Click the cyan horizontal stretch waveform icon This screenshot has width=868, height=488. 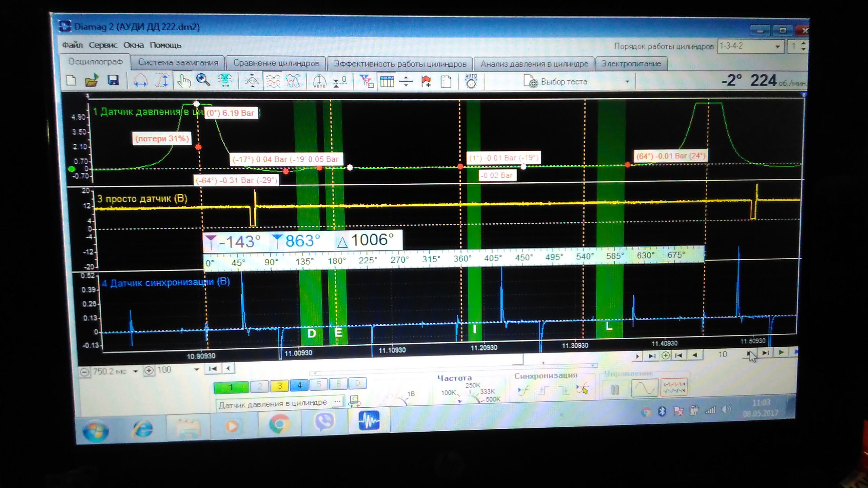224,81
